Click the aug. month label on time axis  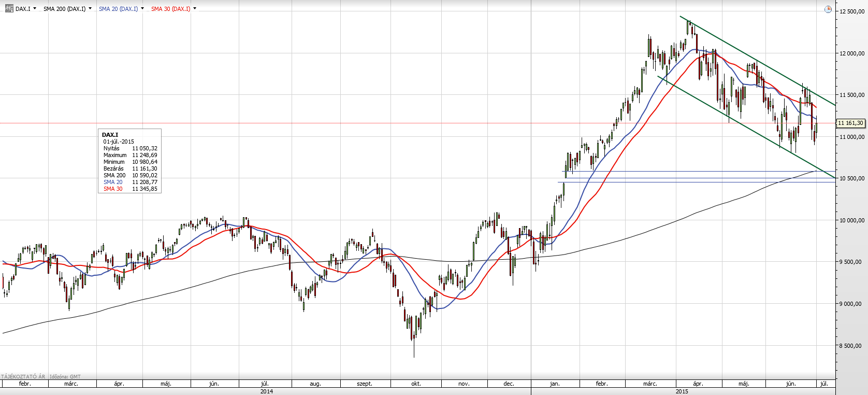coord(315,384)
